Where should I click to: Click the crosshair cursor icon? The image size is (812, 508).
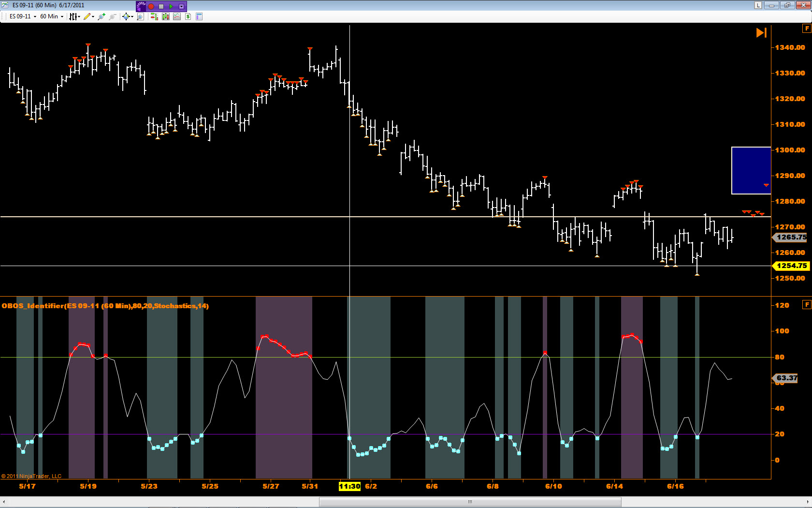click(x=127, y=16)
